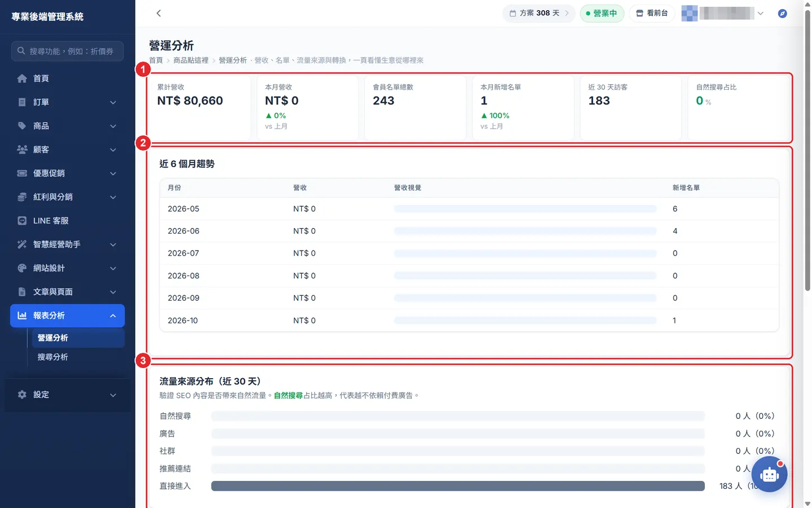Click the 營業中 status button

[x=602, y=13]
